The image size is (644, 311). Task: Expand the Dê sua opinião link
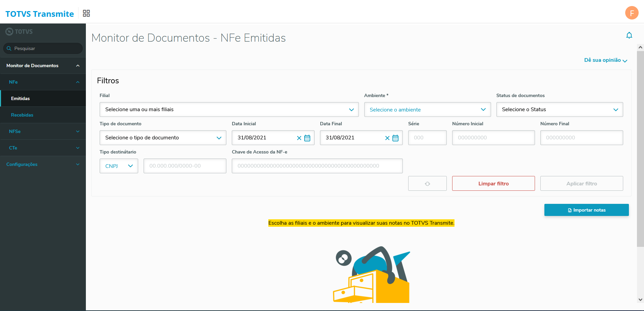(606, 60)
